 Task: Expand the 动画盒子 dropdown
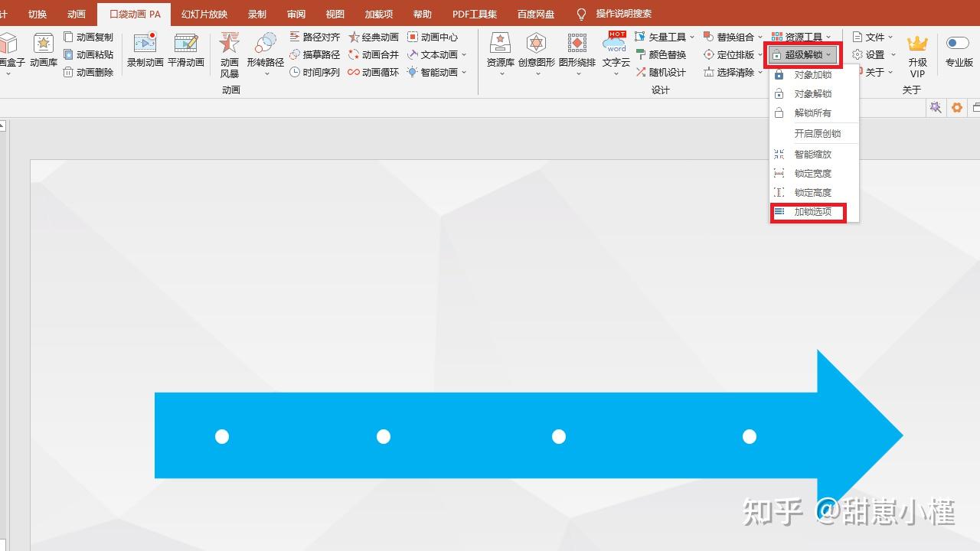8,73
